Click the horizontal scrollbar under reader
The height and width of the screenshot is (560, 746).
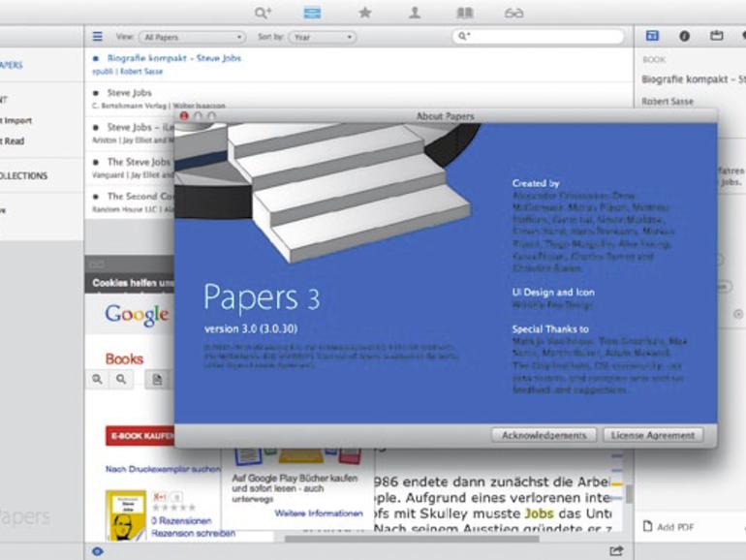pos(412,539)
